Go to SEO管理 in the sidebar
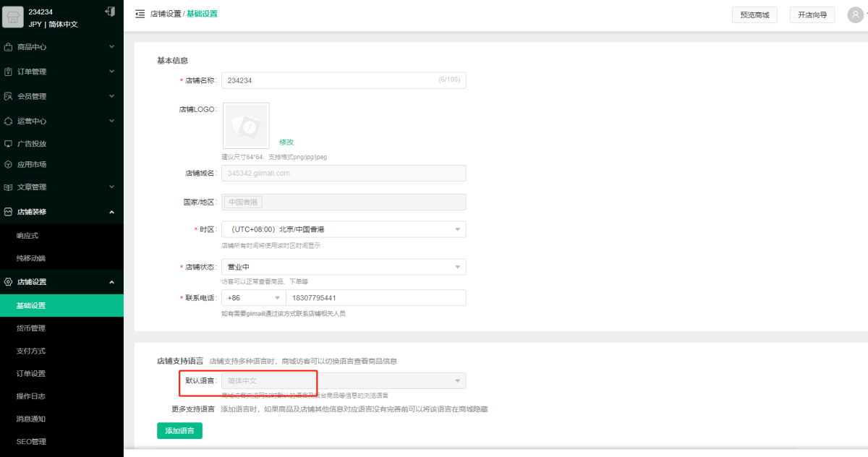This screenshot has height=457, width=868. (31, 441)
